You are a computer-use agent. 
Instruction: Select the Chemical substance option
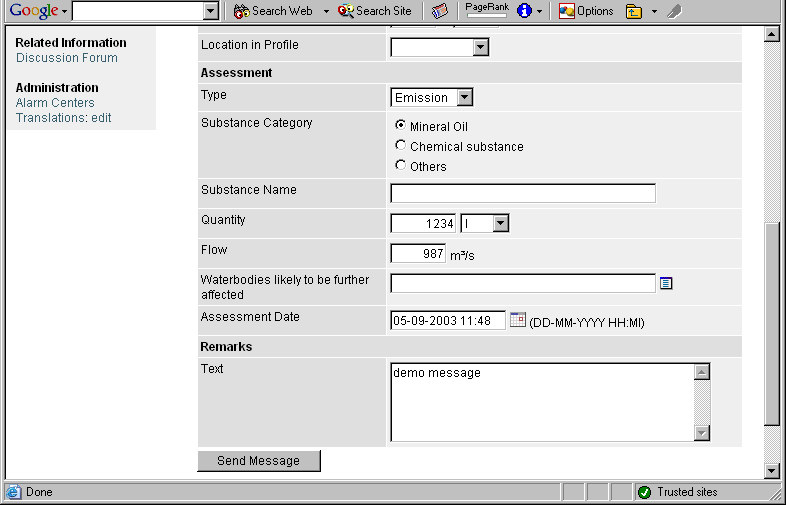(x=401, y=146)
